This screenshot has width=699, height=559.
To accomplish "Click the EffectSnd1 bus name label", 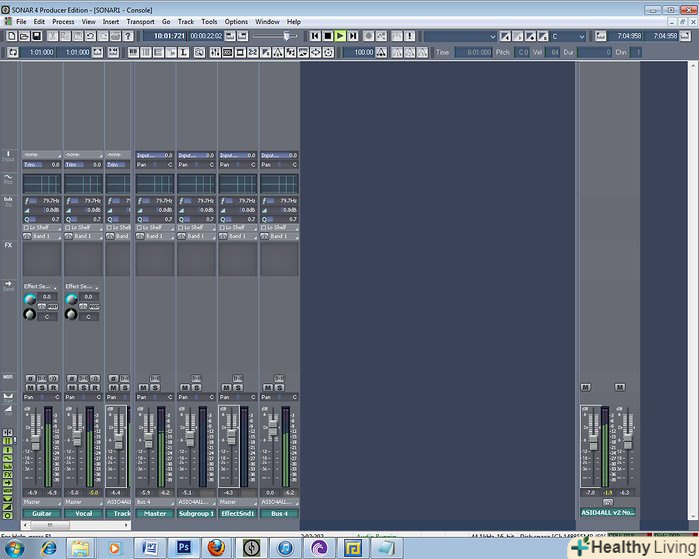I will pyautogui.click(x=238, y=513).
